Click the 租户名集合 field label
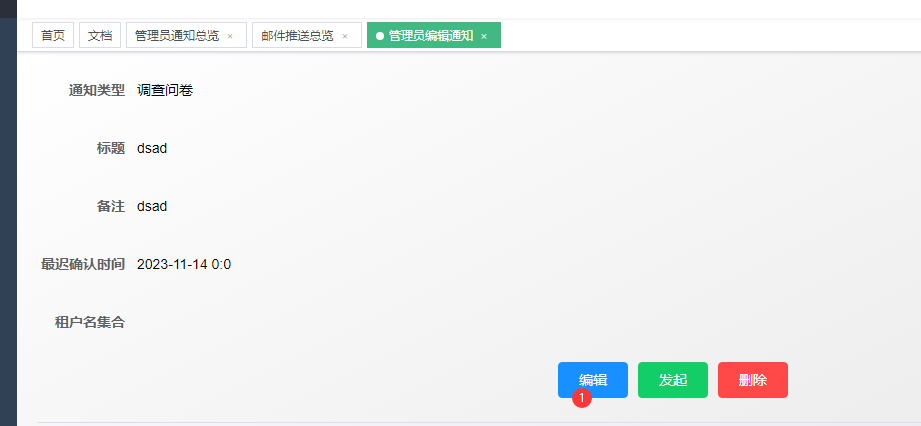Screen dimensions: 921x426 (x=89, y=322)
